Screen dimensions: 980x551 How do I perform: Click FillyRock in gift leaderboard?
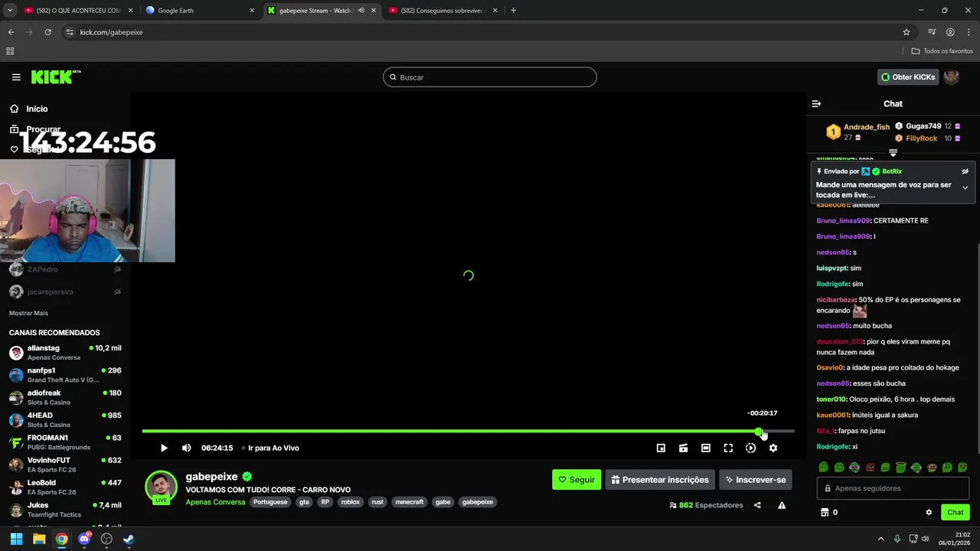tap(921, 139)
